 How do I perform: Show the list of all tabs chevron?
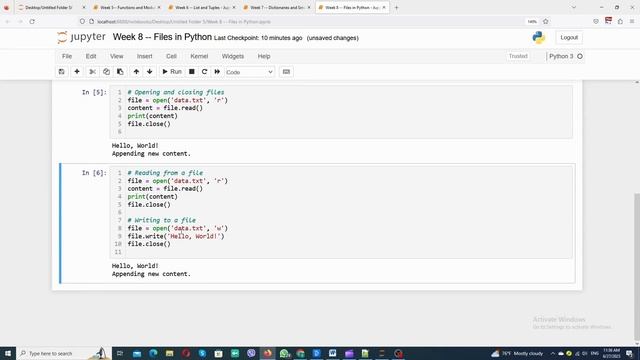click(x=573, y=7)
